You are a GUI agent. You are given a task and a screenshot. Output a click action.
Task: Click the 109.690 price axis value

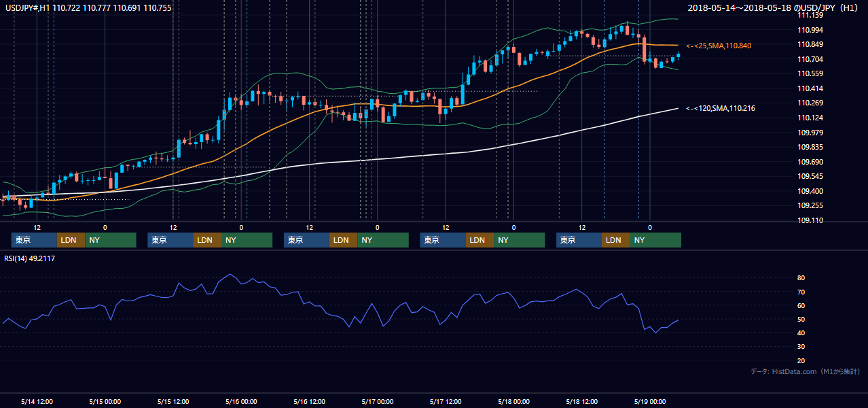pyautogui.click(x=810, y=162)
